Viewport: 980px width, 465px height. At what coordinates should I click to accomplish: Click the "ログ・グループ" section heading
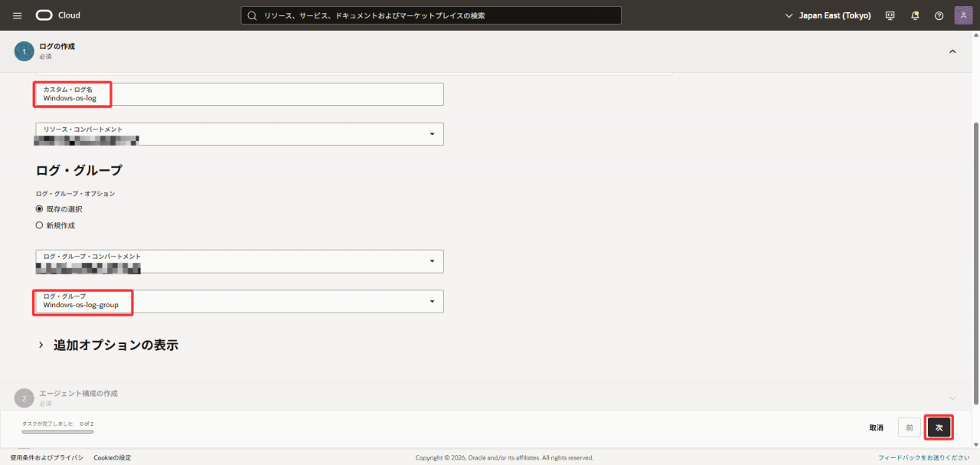79,170
